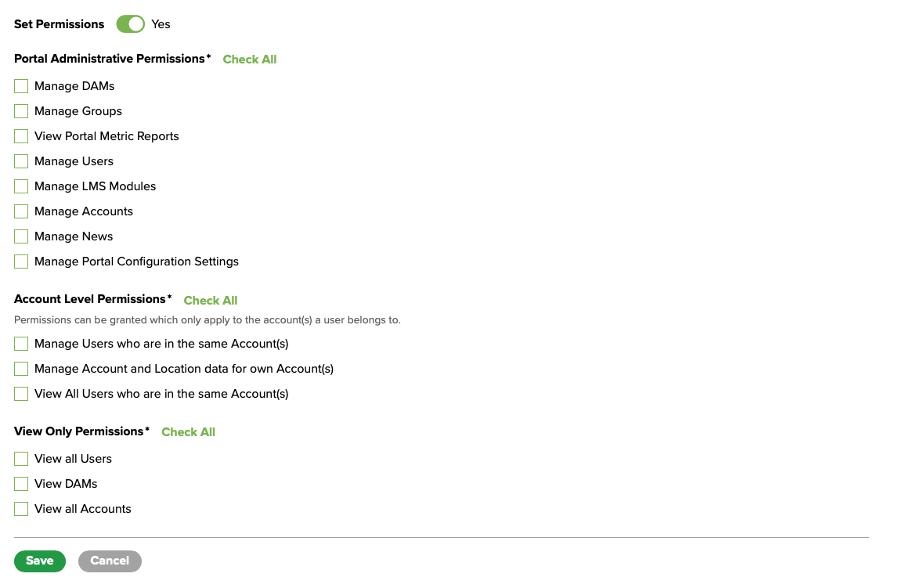899x588 pixels.
Task: Check Manage Portal Configuration Settings
Action: (21, 262)
